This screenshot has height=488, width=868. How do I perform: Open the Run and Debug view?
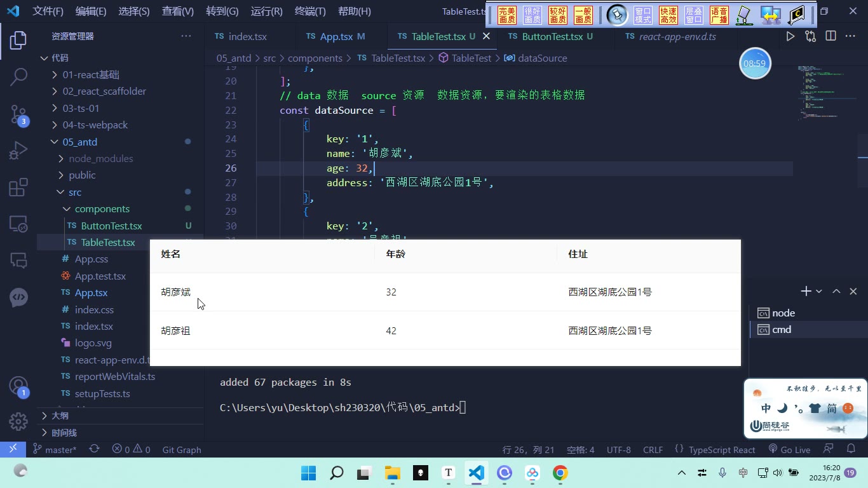[18, 151]
